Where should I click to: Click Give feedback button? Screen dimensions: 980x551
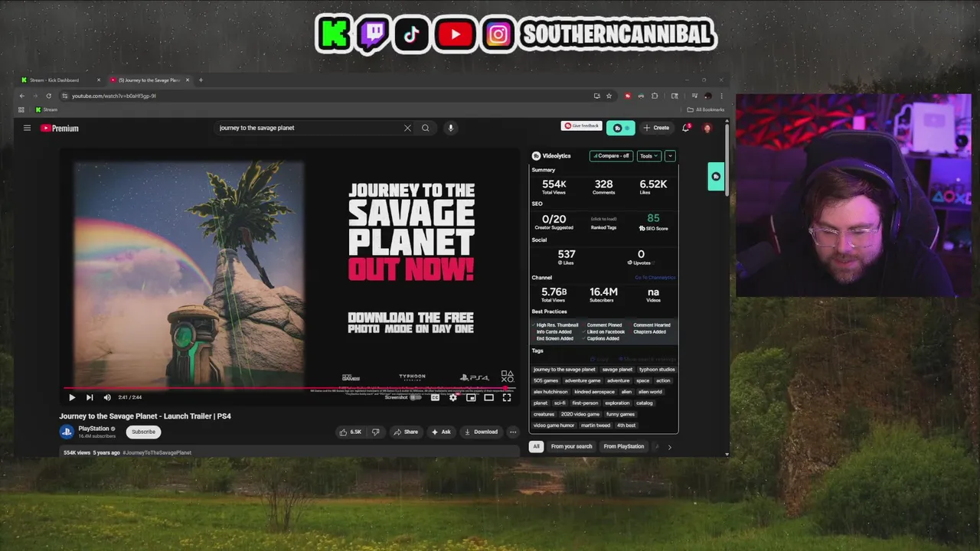click(x=582, y=126)
